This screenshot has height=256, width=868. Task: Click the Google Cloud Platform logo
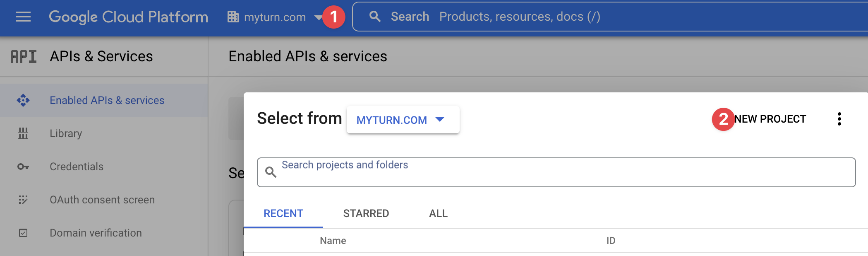pyautogui.click(x=128, y=17)
